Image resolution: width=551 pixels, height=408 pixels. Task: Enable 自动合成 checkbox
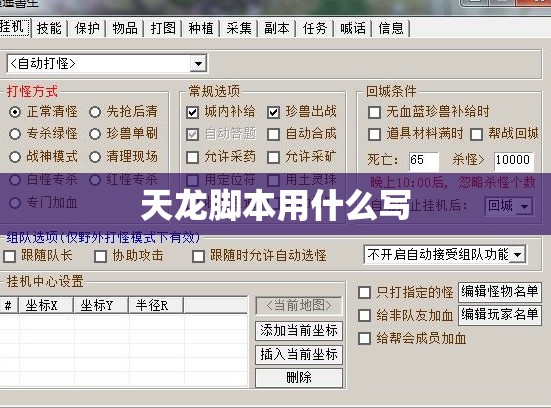click(x=273, y=134)
